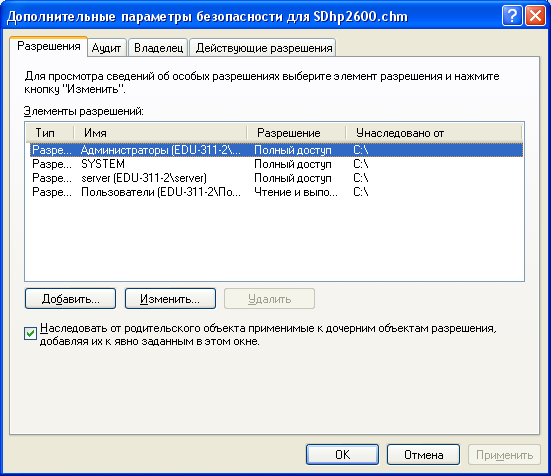Click Полный доступ cell in SYSTEM row
Screen dimensions: 551x476
click(x=293, y=164)
